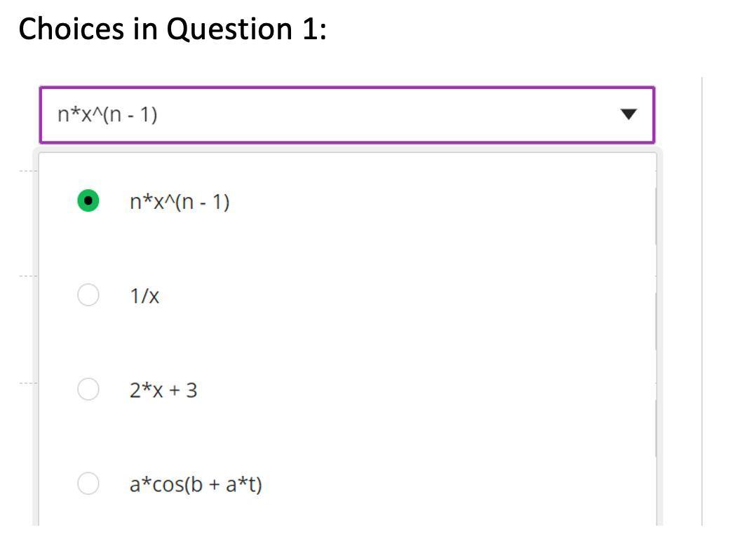Collapse the answer list via the chevron
Viewport: 756px width, 553px height.
[x=629, y=114]
